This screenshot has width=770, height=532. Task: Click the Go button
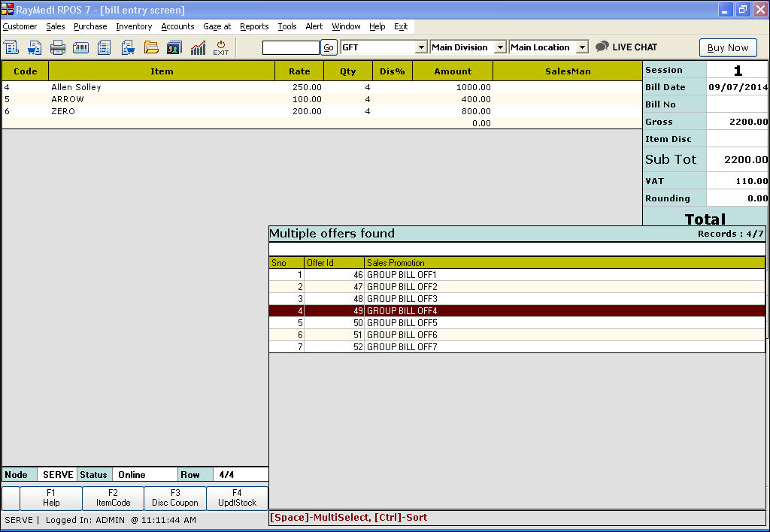pyautogui.click(x=329, y=47)
